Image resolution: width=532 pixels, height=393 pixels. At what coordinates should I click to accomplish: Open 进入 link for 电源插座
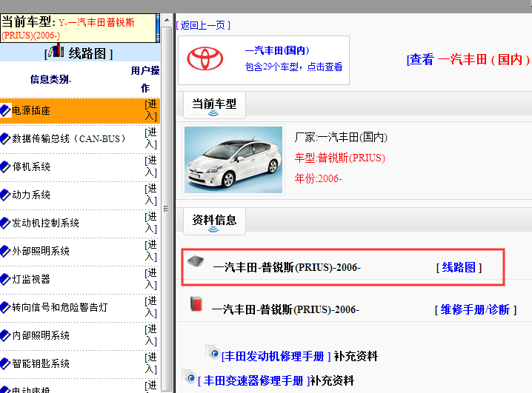[x=150, y=110]
